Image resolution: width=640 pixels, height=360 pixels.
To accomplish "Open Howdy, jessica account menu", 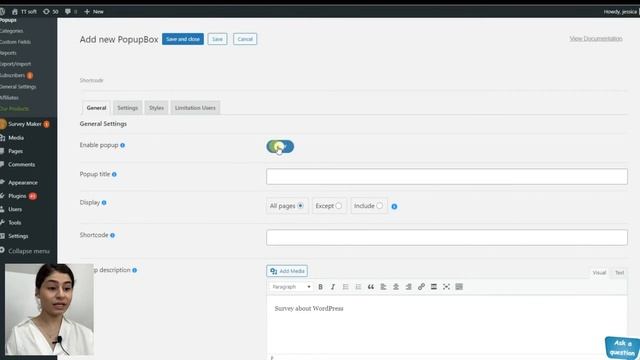I will (621, 11).
